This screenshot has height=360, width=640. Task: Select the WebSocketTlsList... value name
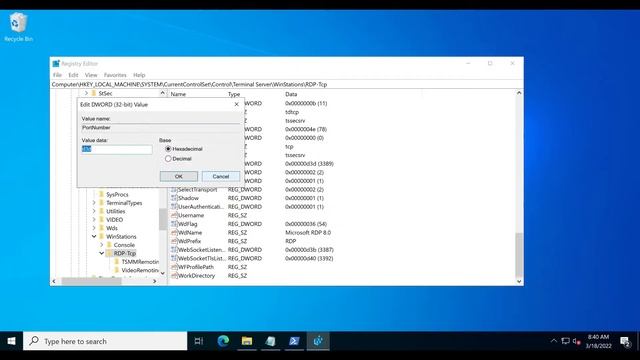[202, 258]
